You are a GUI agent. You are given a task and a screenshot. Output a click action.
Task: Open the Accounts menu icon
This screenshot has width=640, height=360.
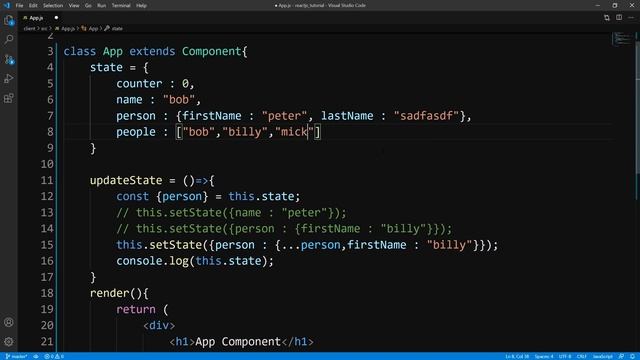[9, 322]
